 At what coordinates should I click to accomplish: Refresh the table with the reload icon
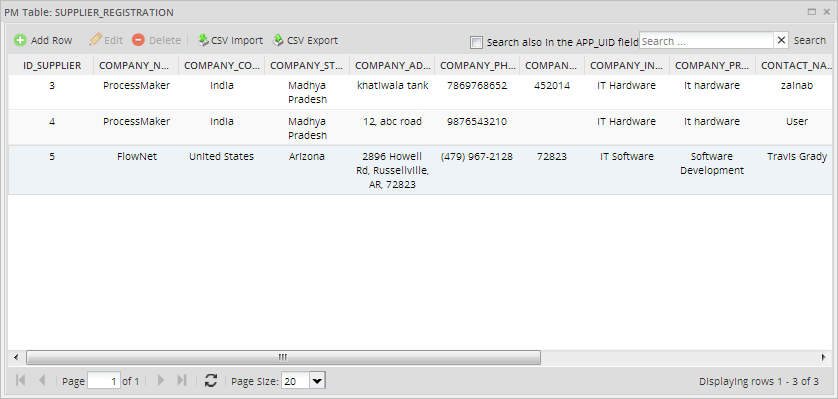coord(211,381)
